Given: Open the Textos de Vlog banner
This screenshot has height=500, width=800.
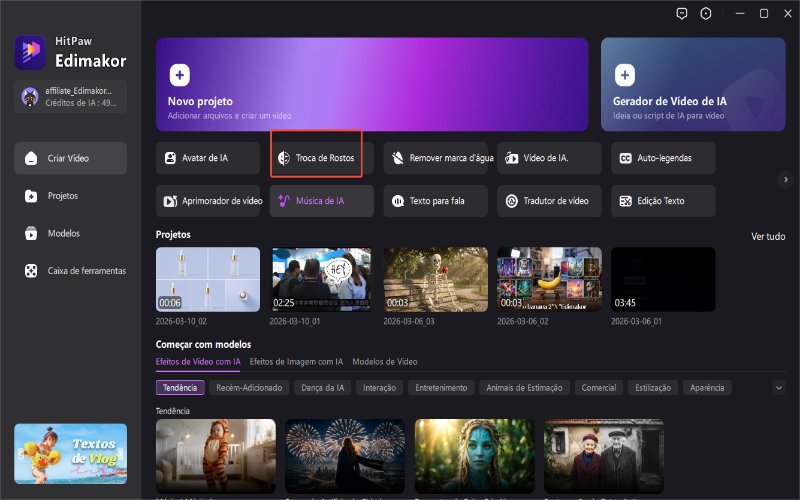Looking at the screenshot, I should (x=70, y=454).
